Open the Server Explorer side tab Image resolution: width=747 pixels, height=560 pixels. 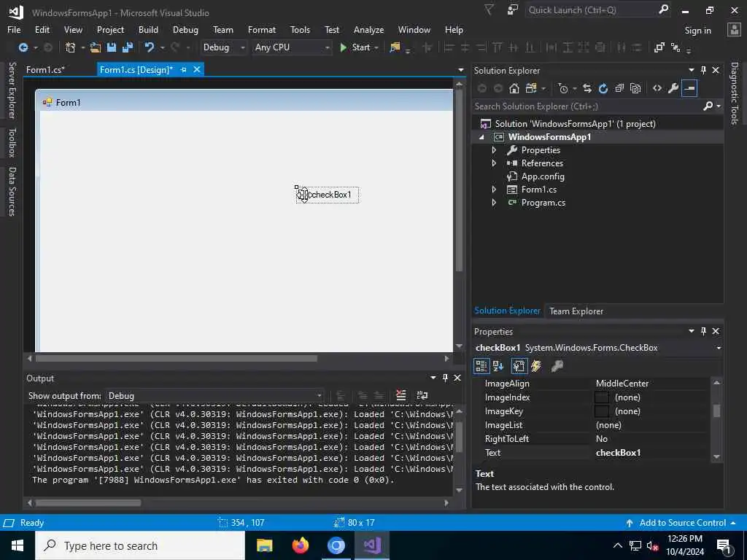(x=12, y=90)
